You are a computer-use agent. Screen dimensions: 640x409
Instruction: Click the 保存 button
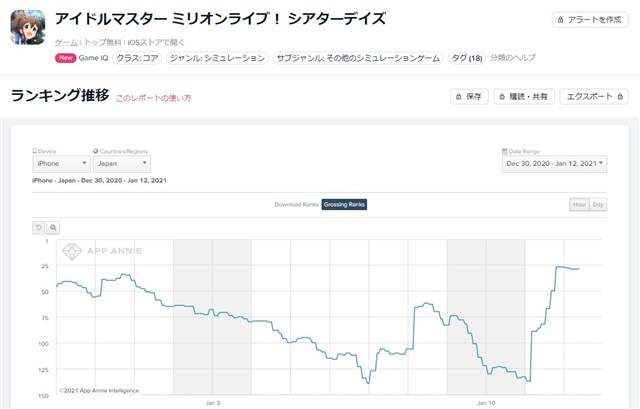click(469, 97)
